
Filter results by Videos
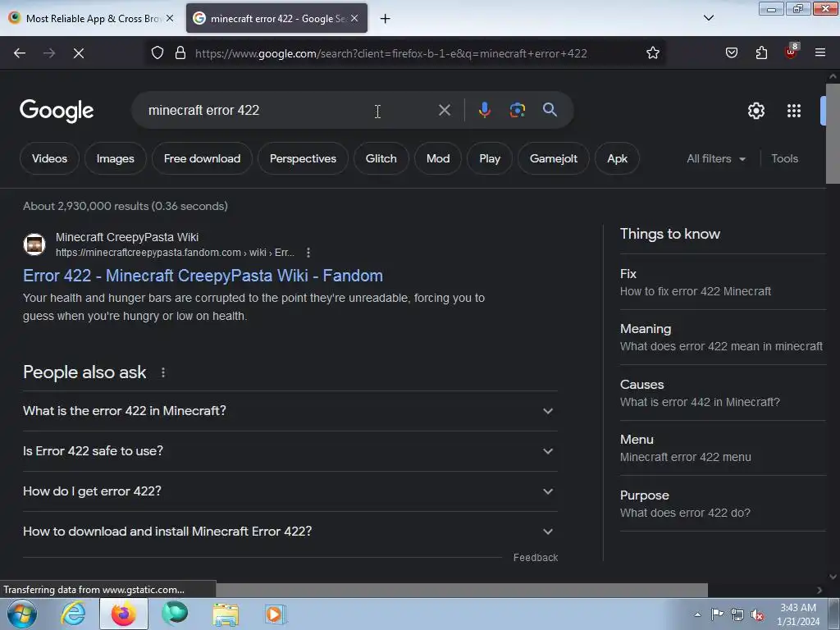[x=49, y=158]
